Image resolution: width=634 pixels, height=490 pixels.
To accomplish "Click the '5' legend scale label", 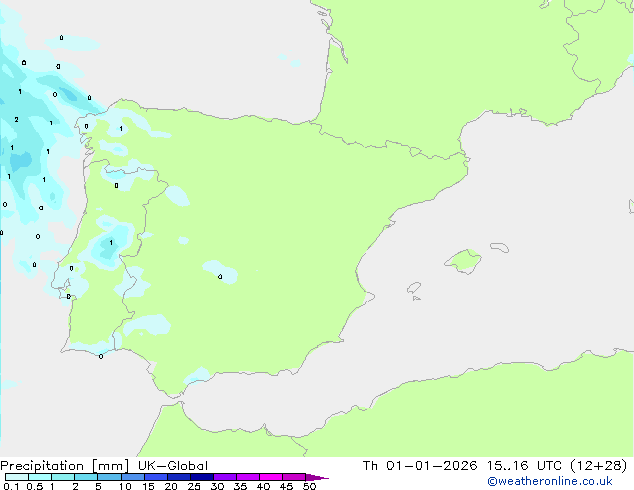I will point(98,486).
